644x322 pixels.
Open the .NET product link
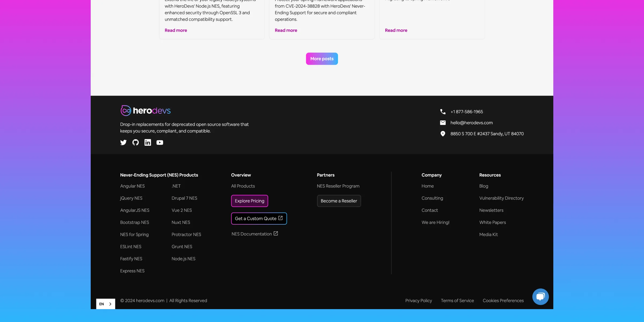click(176, 186)
